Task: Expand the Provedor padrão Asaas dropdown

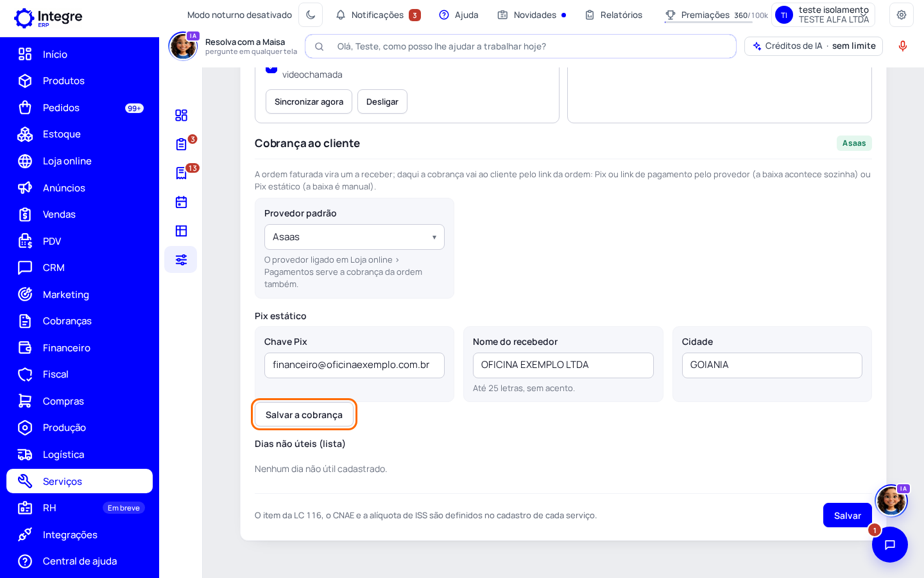Action: (354, 237)
